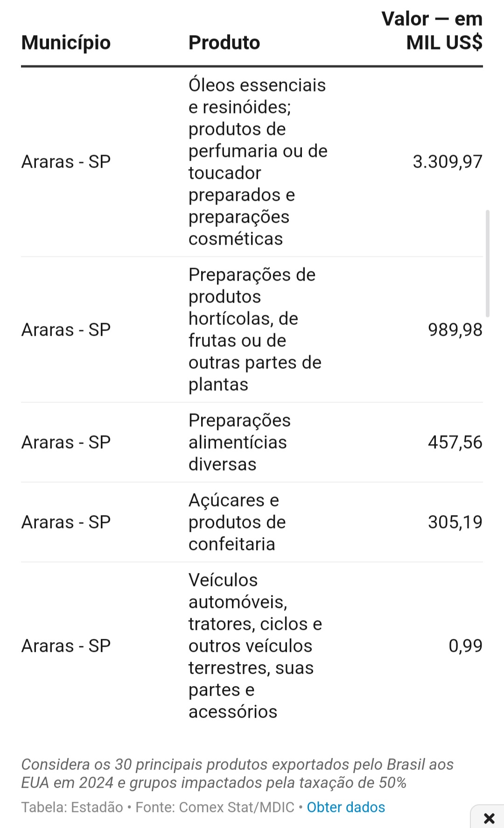Select the 989,98 value cell
Image resolution: width=504 pixels, height=828 pixels.
(x=455, y=330)
